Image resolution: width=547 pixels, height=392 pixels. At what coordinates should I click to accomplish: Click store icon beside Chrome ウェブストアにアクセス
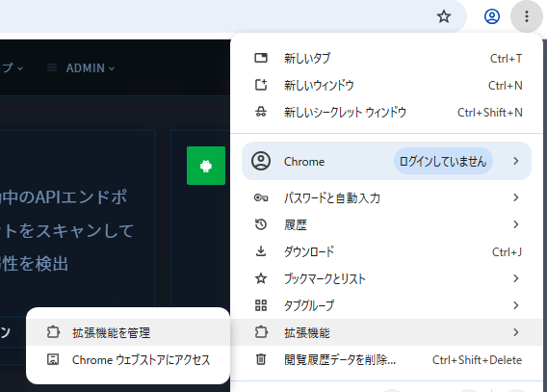pos(53,359)
